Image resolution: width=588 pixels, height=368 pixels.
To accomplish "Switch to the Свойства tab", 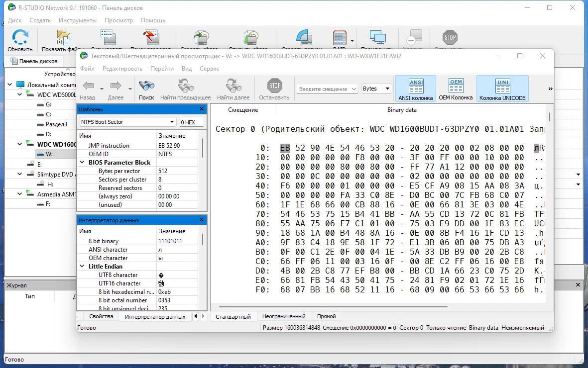I will coord(101,316).
